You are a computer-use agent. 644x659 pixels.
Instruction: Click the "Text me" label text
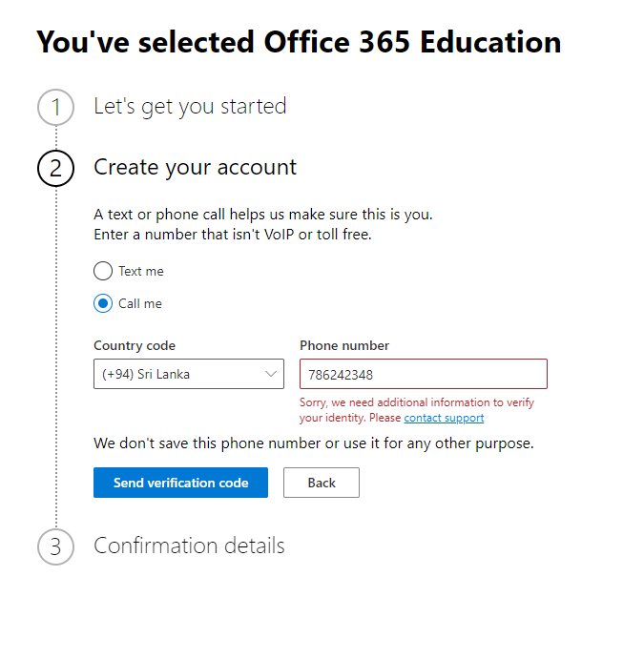point(141,271)
